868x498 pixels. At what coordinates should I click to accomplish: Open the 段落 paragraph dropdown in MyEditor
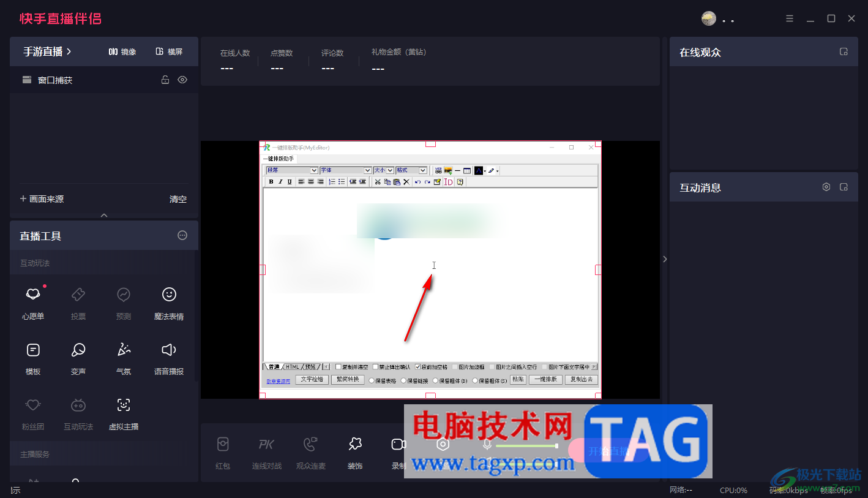(292, 170)
